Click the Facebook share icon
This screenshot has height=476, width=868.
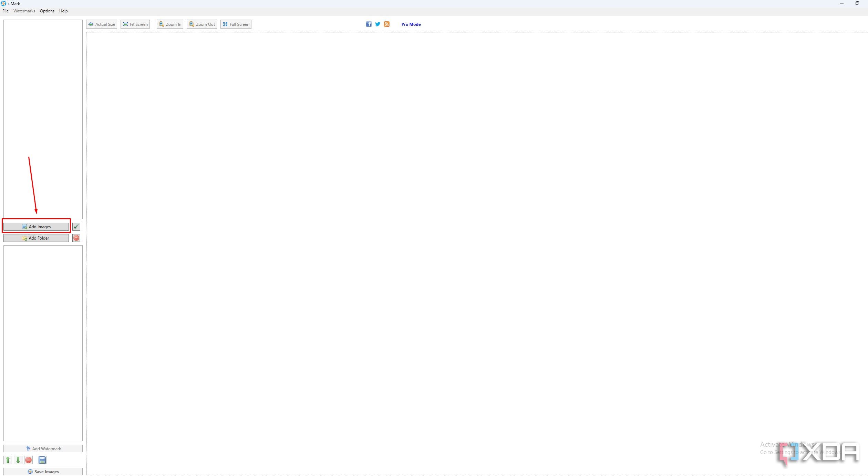coord(368,24)
